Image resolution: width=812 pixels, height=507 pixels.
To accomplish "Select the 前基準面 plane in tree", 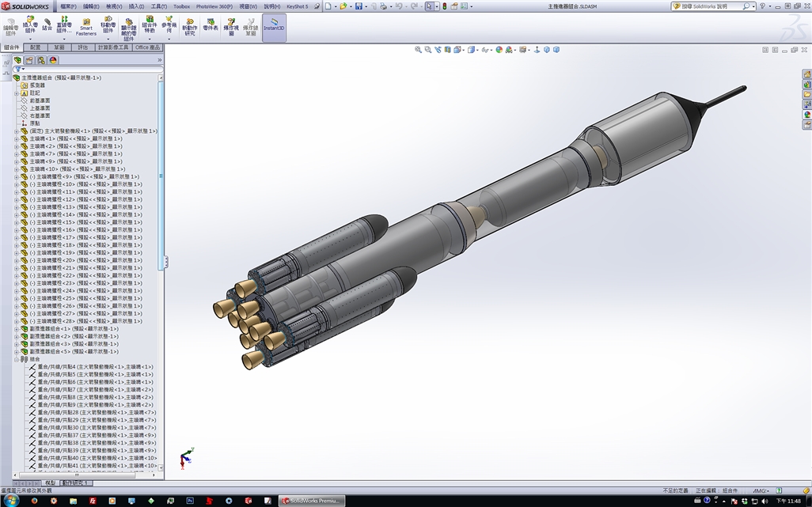I will click(x=40, y=101).
